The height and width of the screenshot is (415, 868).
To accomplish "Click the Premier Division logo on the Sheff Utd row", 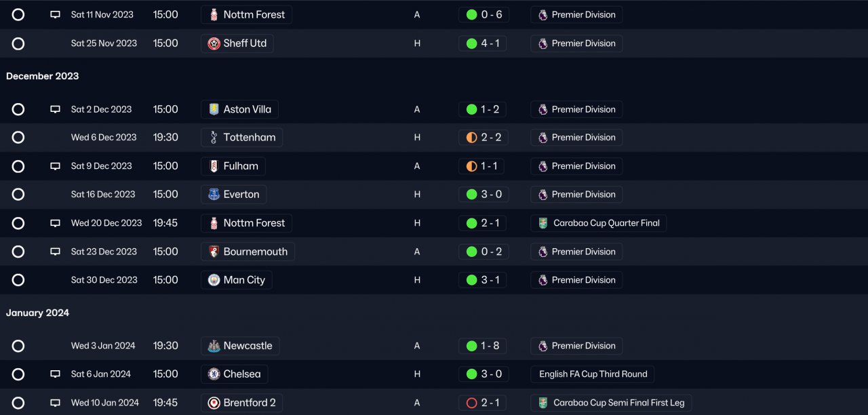I will pyautogui.click(x=542, y=43).
